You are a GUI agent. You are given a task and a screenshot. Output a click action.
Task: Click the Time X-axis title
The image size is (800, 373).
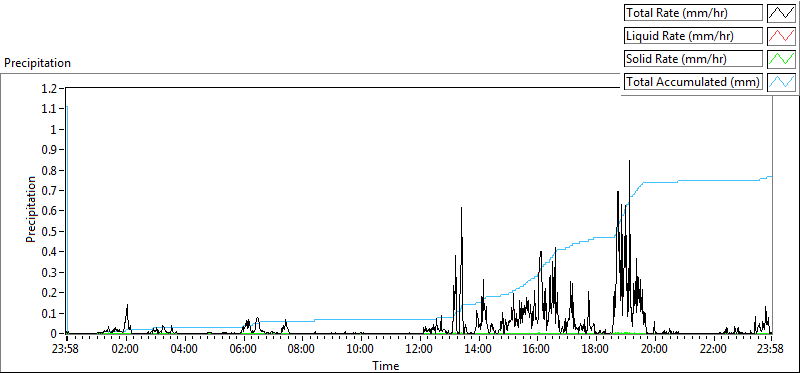pos(385,365)
